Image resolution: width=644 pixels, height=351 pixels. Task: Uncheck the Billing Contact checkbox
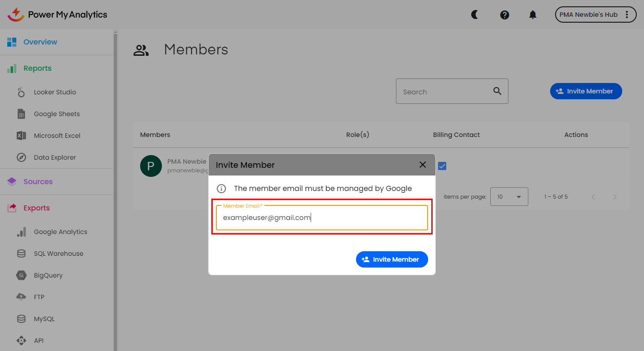(x=442, y=166)
